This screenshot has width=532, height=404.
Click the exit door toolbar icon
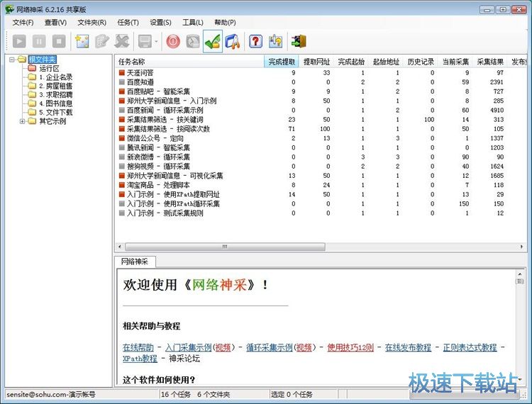[x=299, y=41]
